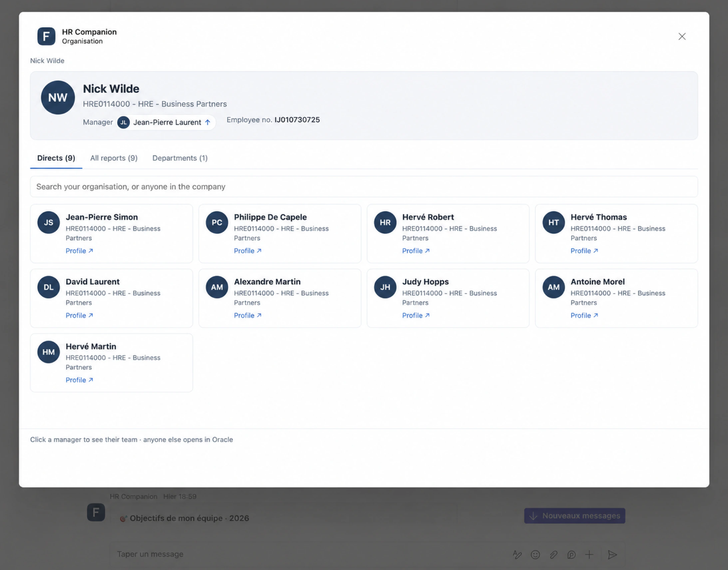Open the format text icon in chat toolbar
Viewport: 728px width, 570px height.
517,555
